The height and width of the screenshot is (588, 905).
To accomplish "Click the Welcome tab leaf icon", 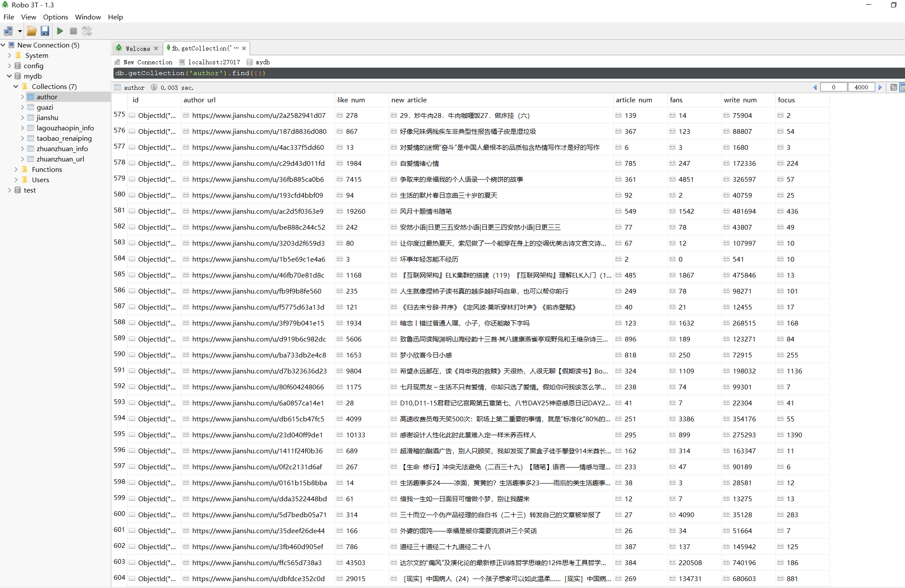I will point(119,48).
